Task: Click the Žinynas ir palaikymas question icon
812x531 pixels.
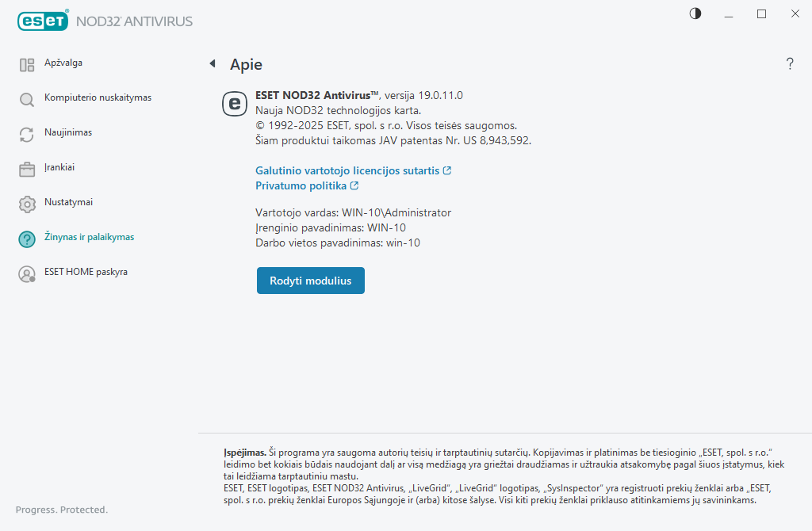Action: pyautogui.click(x=27, y=239)
